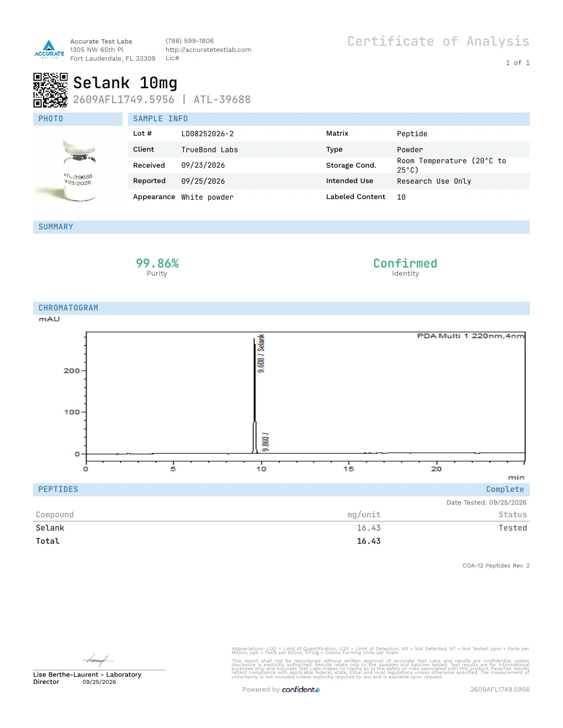Select the ATL-39688 identifier
Image resolution: width=563 pixels, height=728 pixels.
point(222,100)
